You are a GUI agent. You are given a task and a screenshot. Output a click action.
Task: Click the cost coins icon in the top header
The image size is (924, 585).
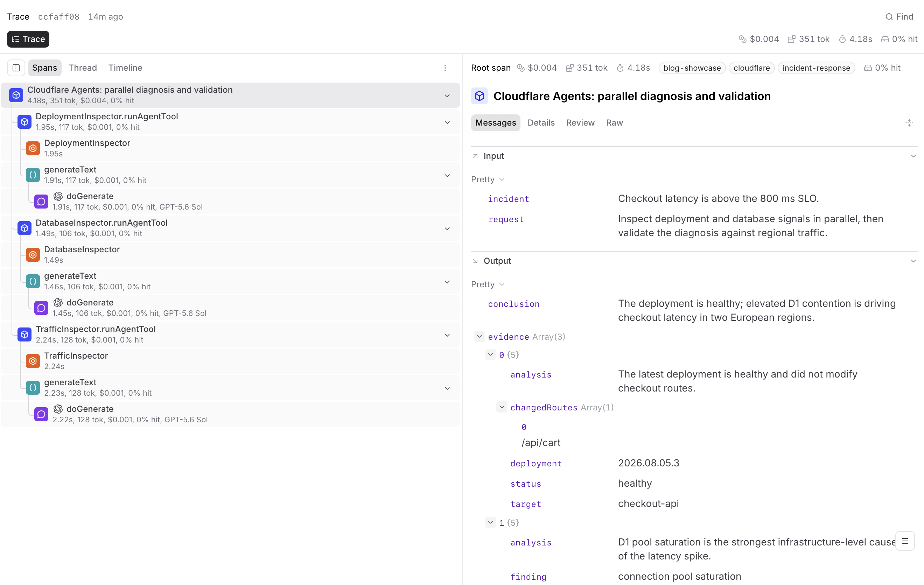pyautogui.click(x=742, y=39)
